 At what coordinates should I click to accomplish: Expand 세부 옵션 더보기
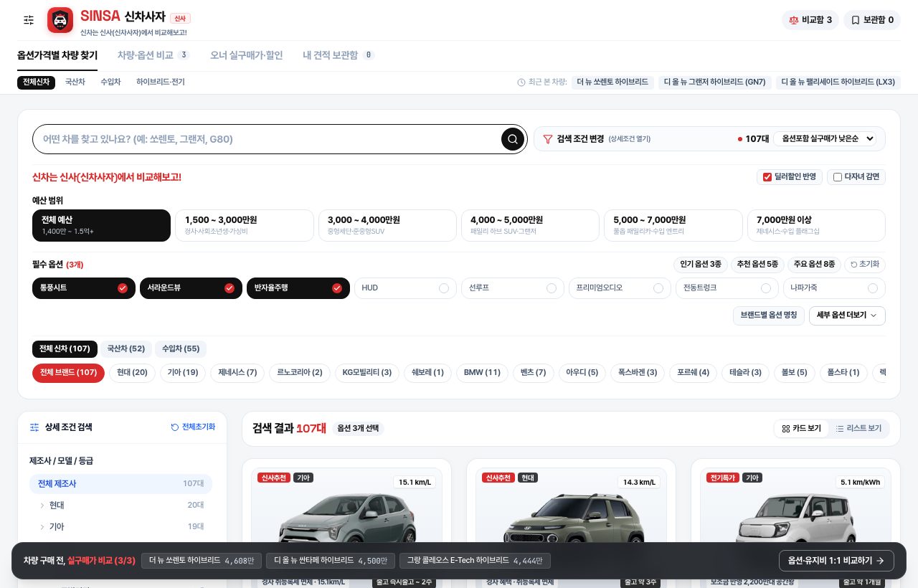pyautogui.click(x=847, y=316)
